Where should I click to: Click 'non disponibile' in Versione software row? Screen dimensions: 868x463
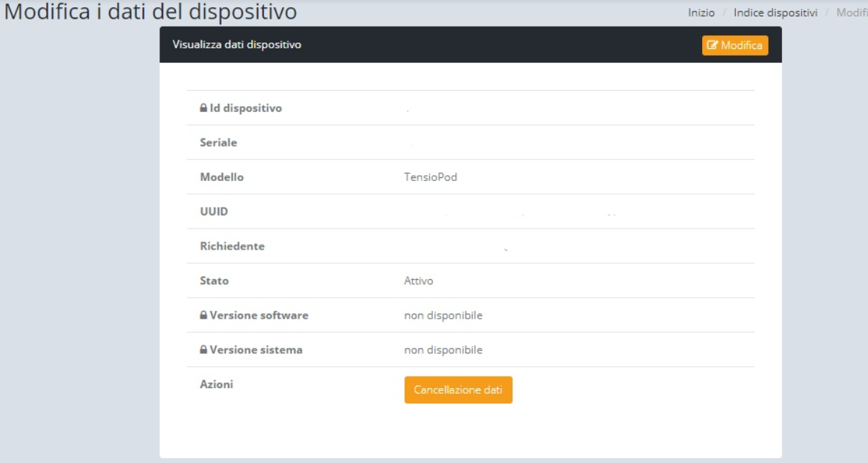[x=443, y=316]
